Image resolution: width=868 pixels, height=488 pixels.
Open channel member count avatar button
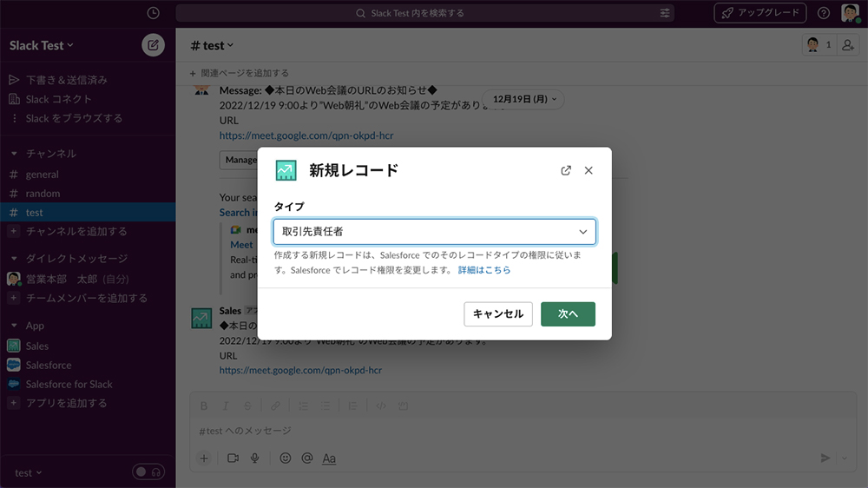coord(819,45)
